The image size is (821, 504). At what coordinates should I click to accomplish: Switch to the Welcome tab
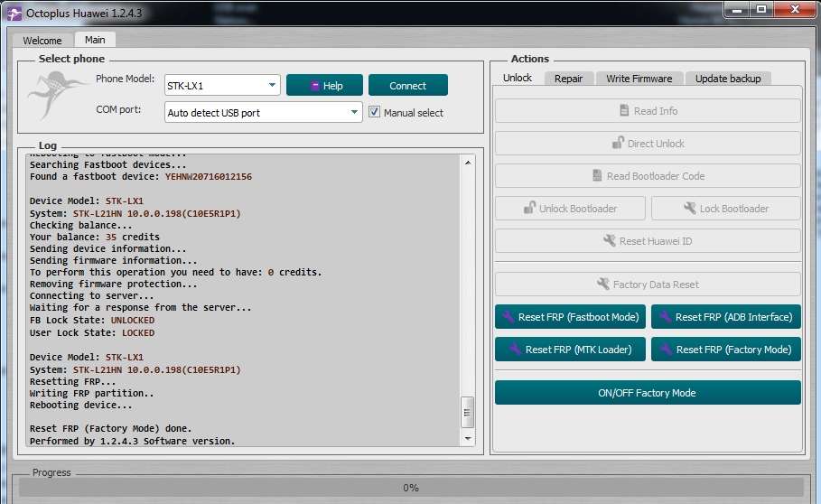[42, 41]
